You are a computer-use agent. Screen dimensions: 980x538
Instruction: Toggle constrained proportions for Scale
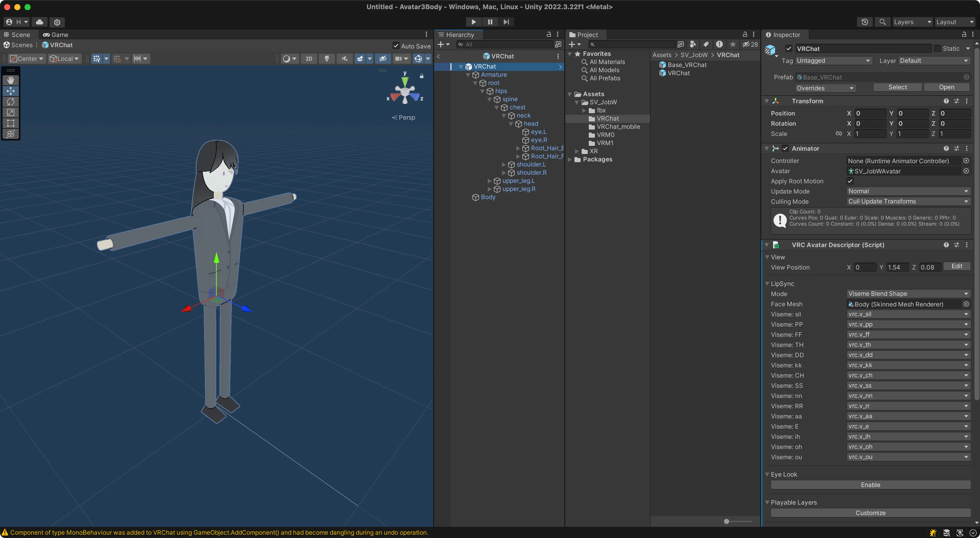[x=838, y=134]
